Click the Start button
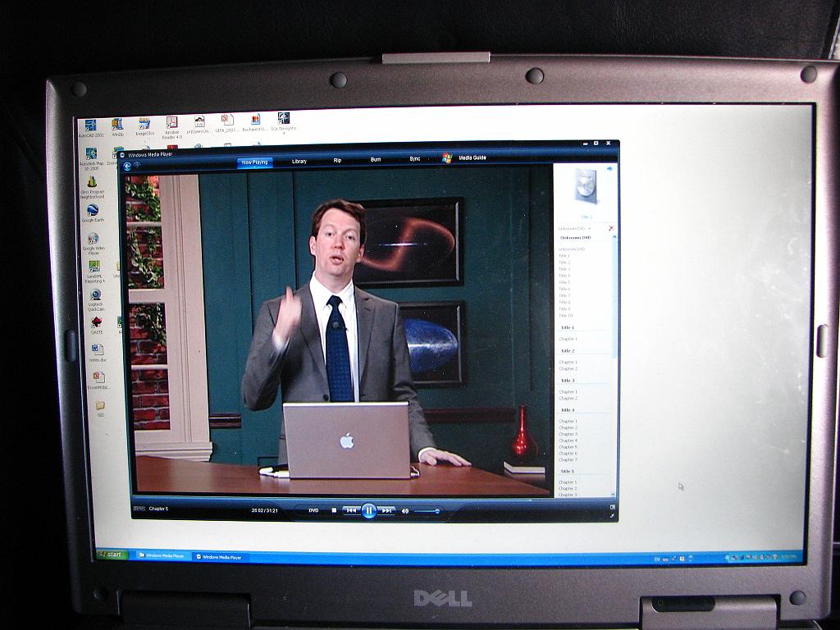 pos(112,555)
